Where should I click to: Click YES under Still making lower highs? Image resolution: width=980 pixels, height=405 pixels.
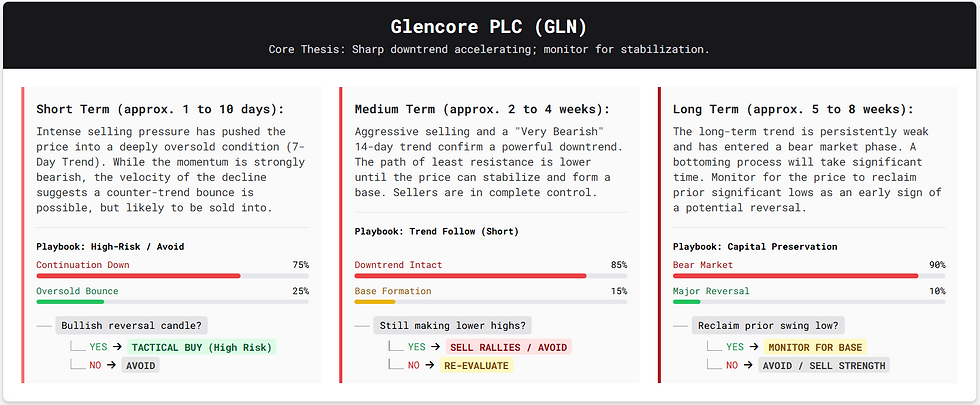(417, 348)
